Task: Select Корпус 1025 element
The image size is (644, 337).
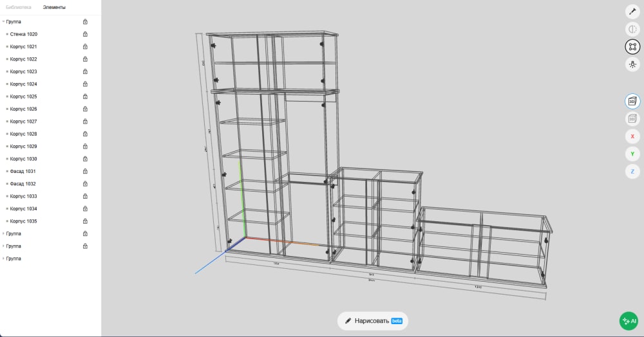Action: pyautogui.click(x=23, y=96)
